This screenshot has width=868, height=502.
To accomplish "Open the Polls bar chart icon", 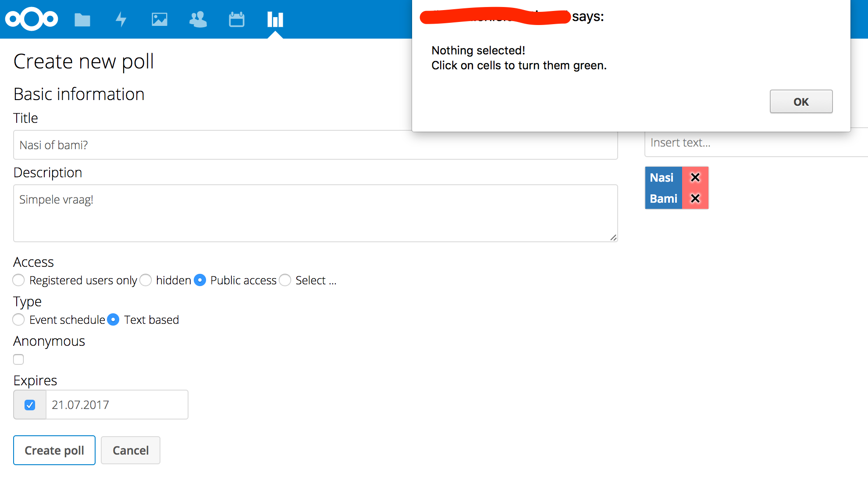I will [x=275, y=20].
